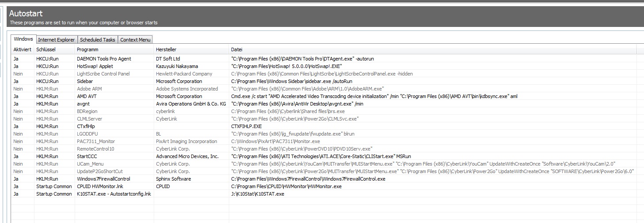
Task: Select the StartCCC entry
Action: point(87,156)
